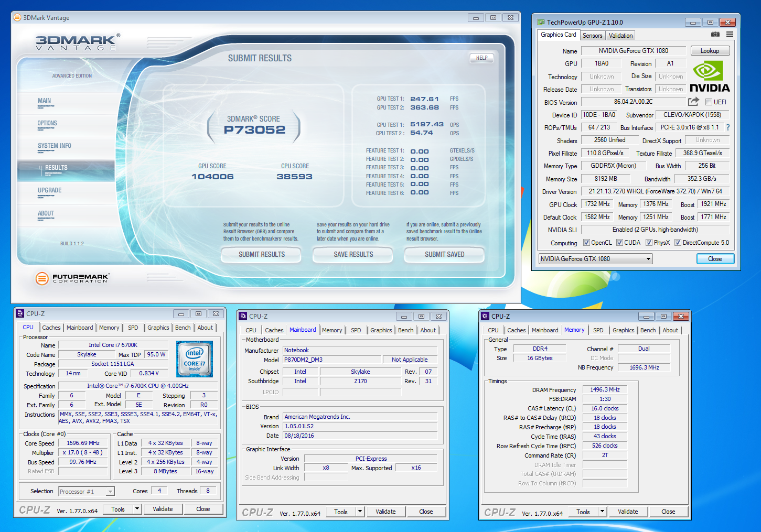The image size is (761, 532).
Task: Expand Tools dropdown arrow in CPU-Z Memory window
Action: point(602,512)
